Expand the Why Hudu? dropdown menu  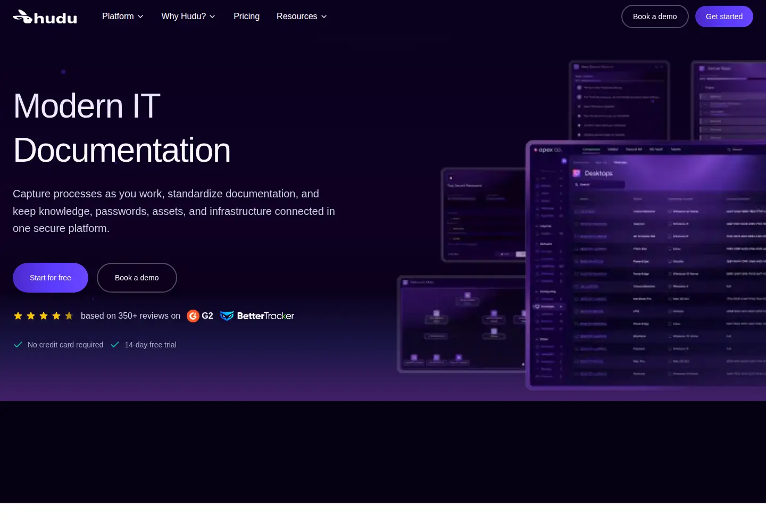pos(188,16)
